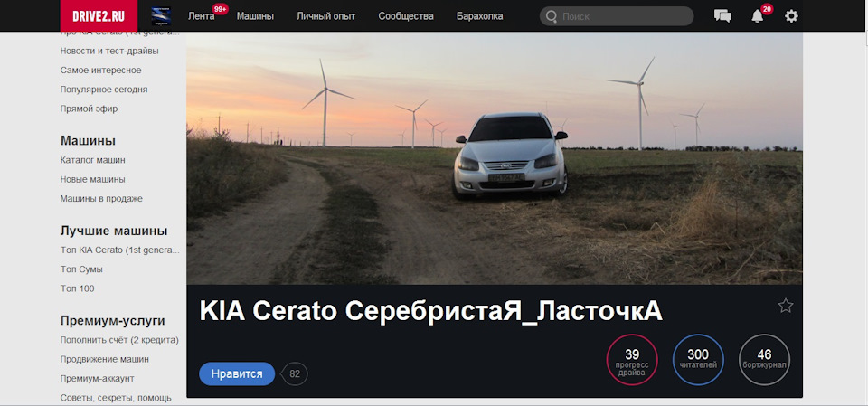This screenshot has width=868, height=406.
Task: Click the 99+ feed badge
Action: click(x=221, y=9)
